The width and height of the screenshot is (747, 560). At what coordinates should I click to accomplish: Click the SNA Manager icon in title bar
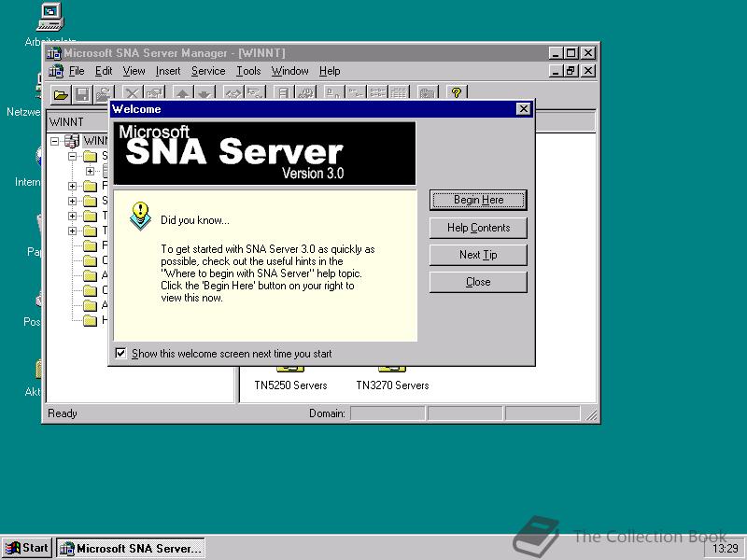pyautogui.click(x=54, y=53)
